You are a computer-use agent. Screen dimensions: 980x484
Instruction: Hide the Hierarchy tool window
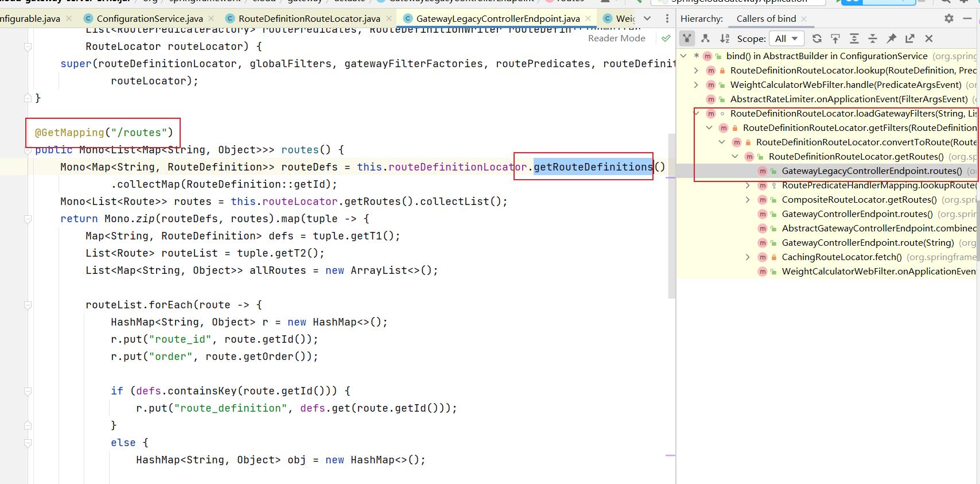click(969, 18)
